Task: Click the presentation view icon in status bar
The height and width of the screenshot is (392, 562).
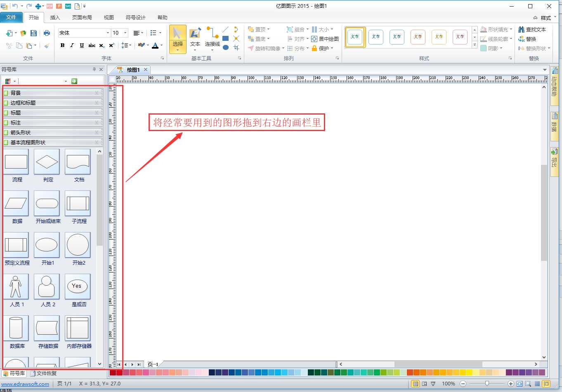Action: [433, 384]
